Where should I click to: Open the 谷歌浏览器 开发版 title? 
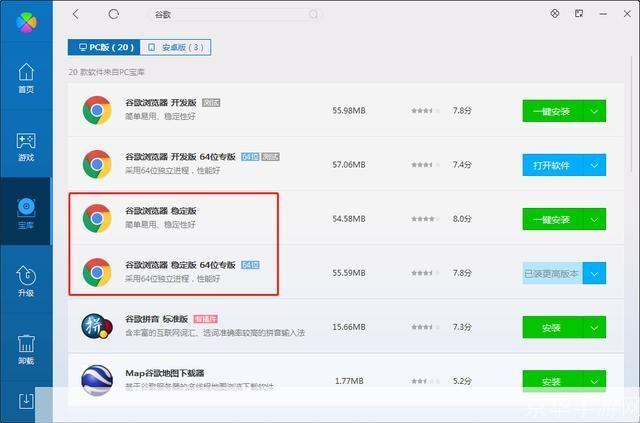pyautogui.click(x=161, y=102)
